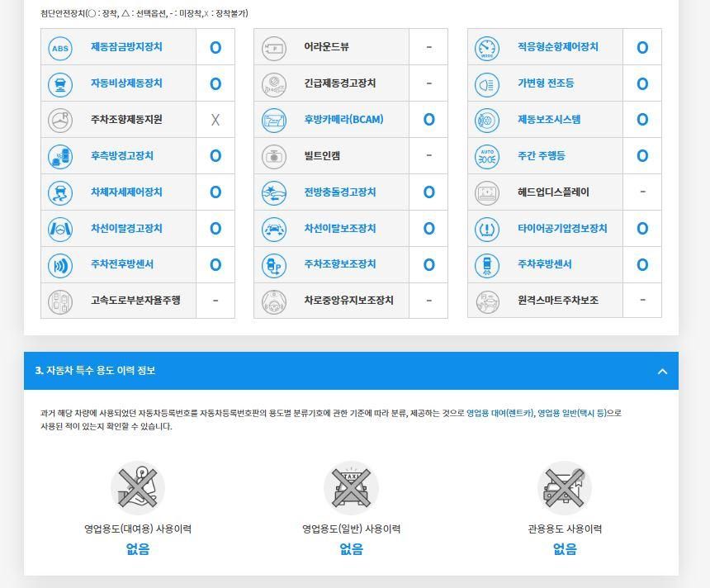Click the 후방카메라(BCAM) icon

274,121
